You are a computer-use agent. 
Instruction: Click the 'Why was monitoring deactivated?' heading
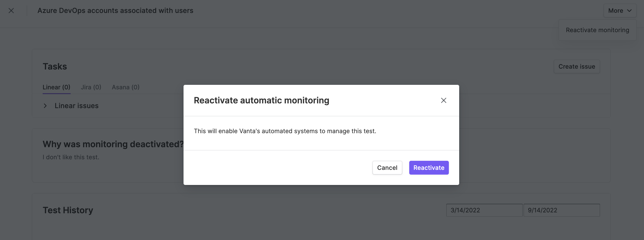pyautogui.click(x=113, y=144)
